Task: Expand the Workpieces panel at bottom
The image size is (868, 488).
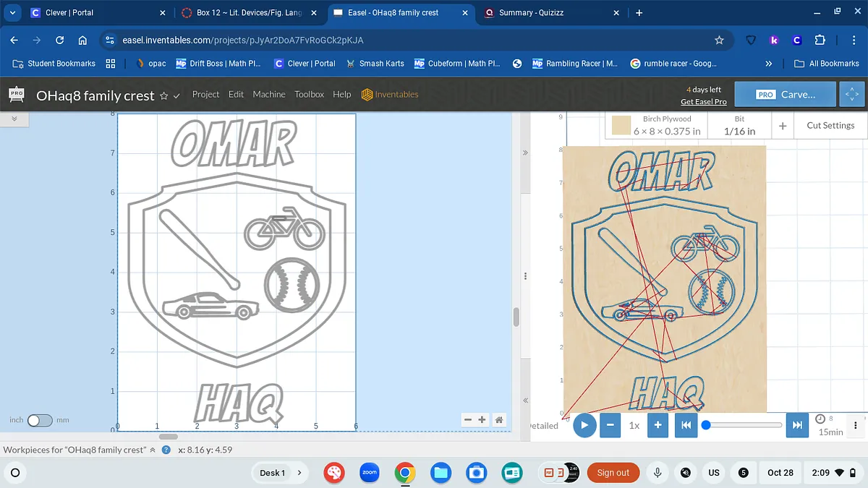Action: click(x=153, y=450)
